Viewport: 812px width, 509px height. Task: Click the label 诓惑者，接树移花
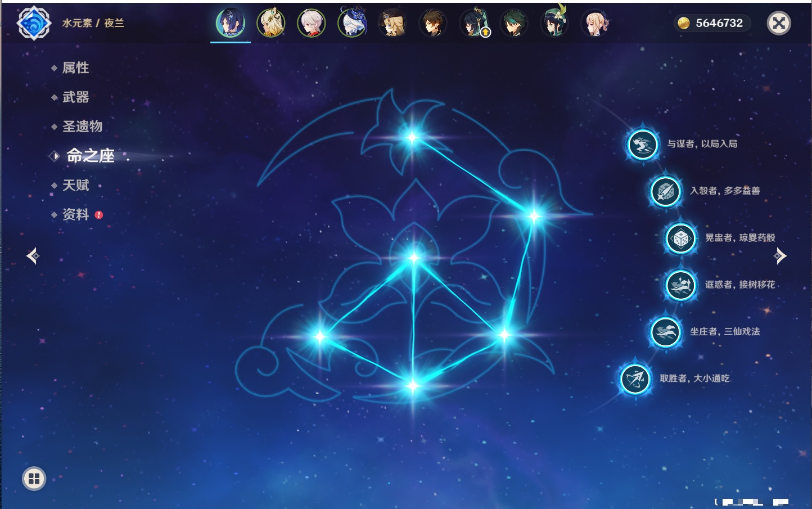coord(740,285)
